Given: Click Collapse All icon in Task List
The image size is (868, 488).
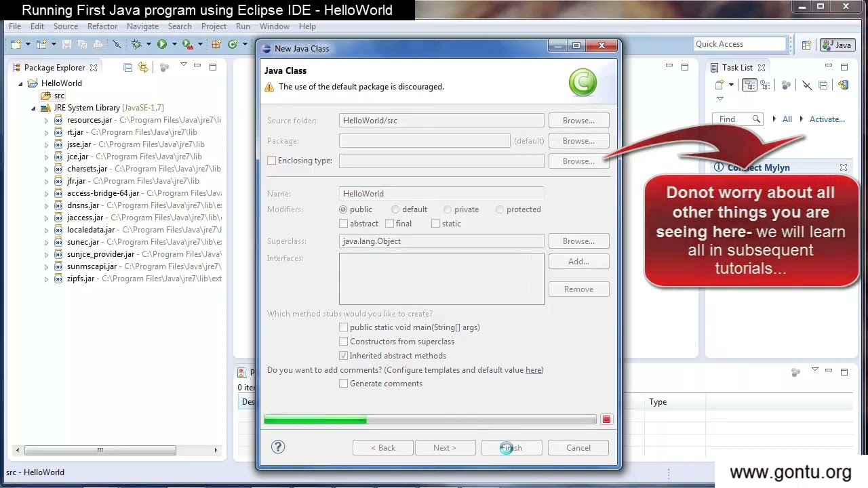Looking at the screenshot, I should (x=823, y=85).
